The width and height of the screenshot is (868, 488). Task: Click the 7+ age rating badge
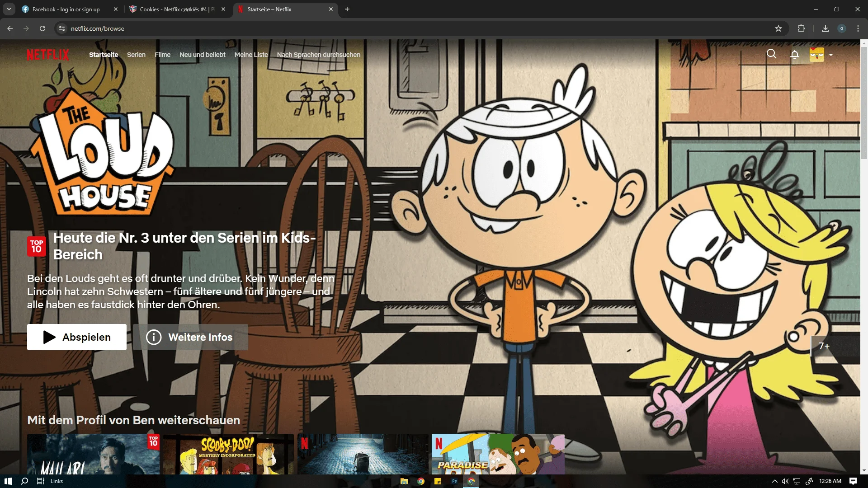[x=835, y=346]
